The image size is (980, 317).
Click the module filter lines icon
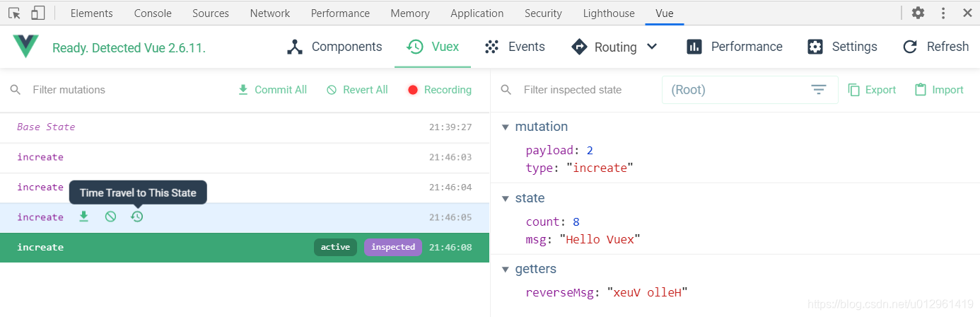click(x=819, y=90)
